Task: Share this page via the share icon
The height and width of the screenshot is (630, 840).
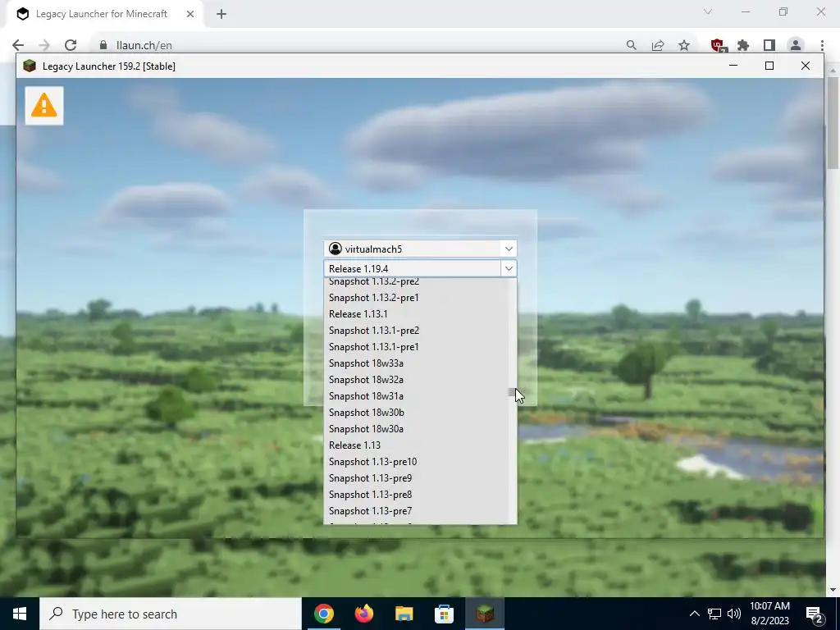Action: (658, 45)
